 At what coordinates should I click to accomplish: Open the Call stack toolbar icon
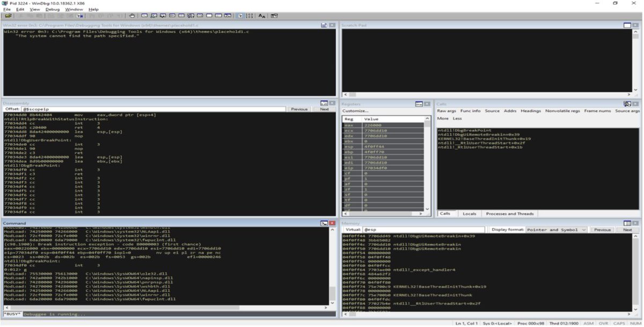click(x=191, y=16)
